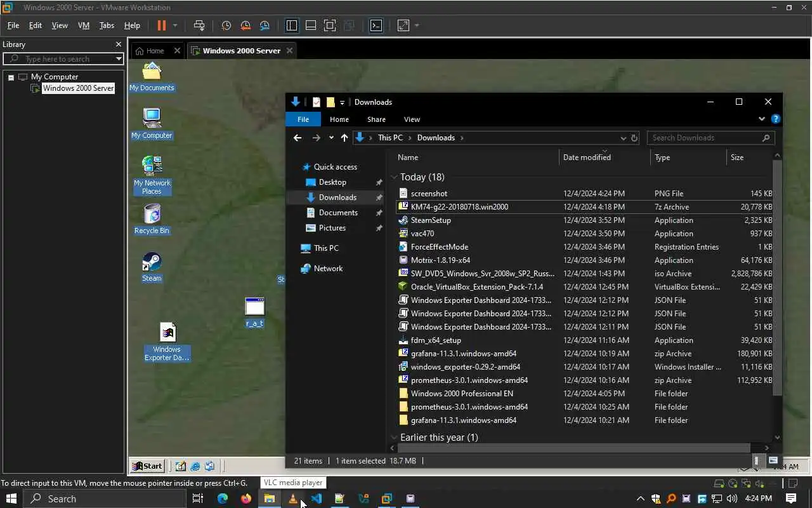Switch Explorer to the large thumbnails view toggle
The height and width of the screenshot is (508, 812).
[x=773, y=460]
